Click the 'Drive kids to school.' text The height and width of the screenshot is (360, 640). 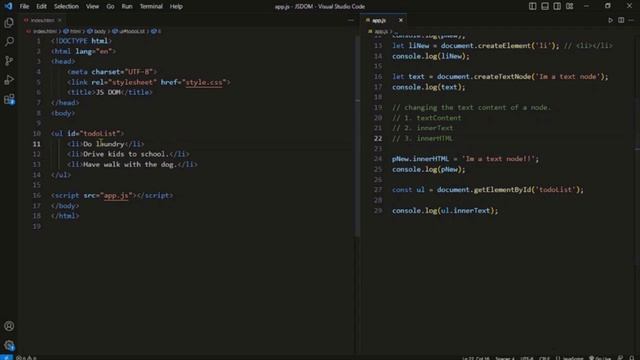126,154
